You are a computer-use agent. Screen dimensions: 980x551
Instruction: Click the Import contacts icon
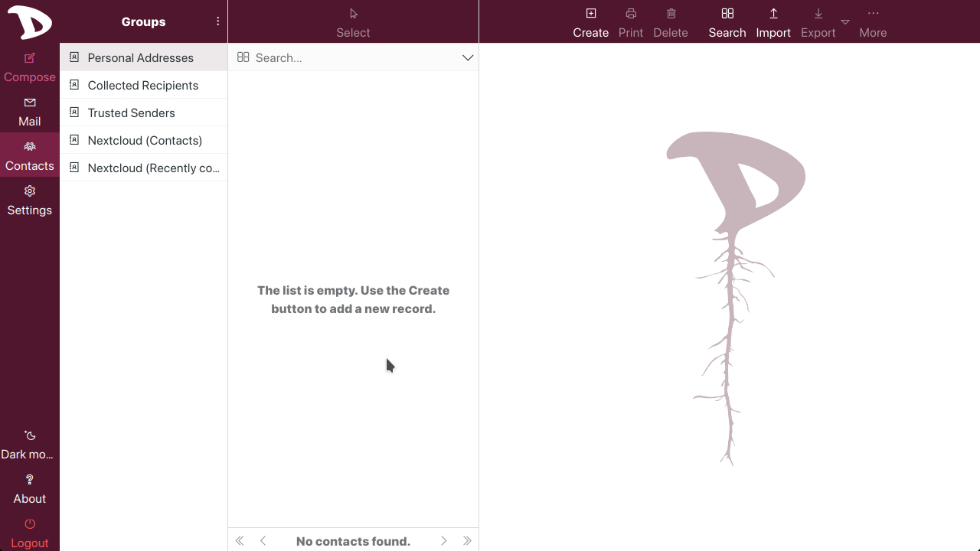(773, 14)
